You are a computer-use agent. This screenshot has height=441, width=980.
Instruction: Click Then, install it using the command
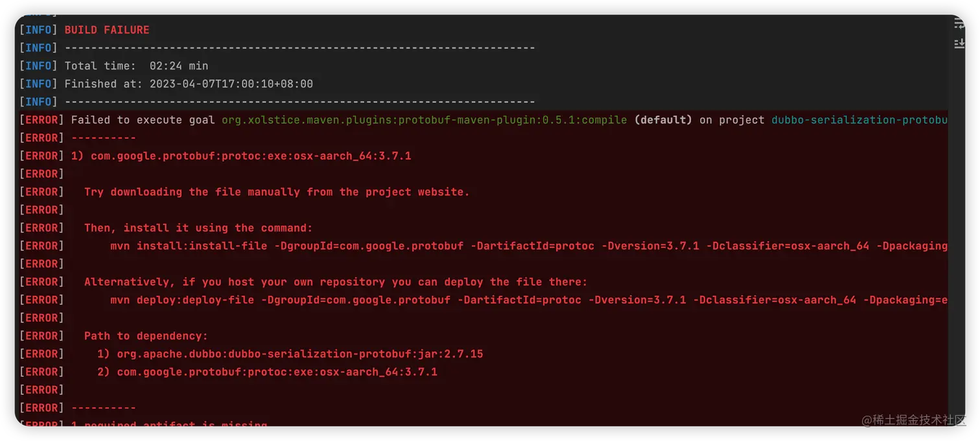[198, 228]
